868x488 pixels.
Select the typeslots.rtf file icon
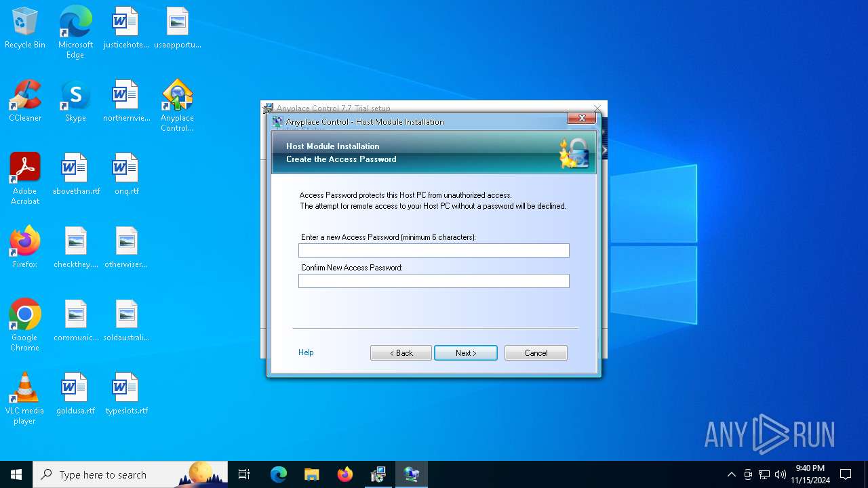pyautogui.click(x=126, y=394)
